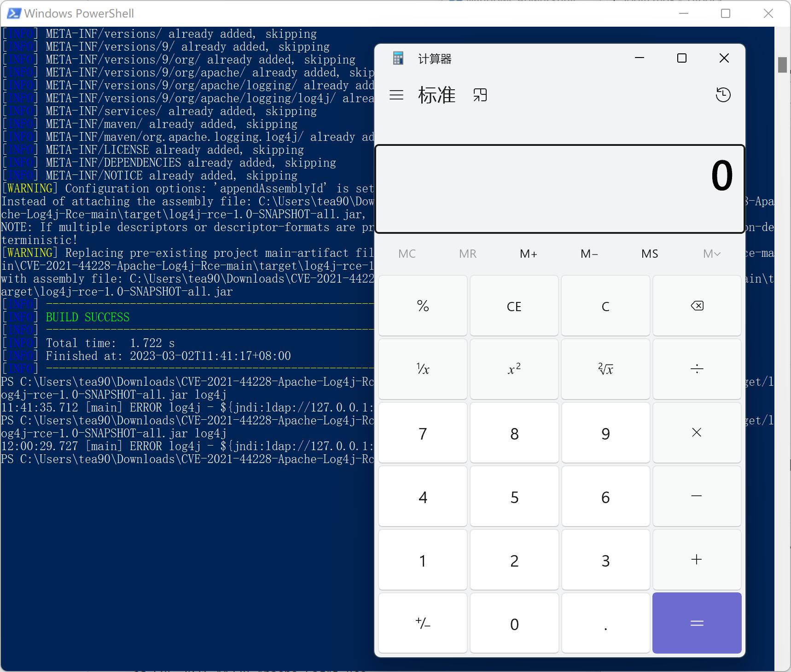791x672 pixels.
Task: Click the 'META-INF/DEPENDENCIES already added' line
Action: click(x=169, y=162)
